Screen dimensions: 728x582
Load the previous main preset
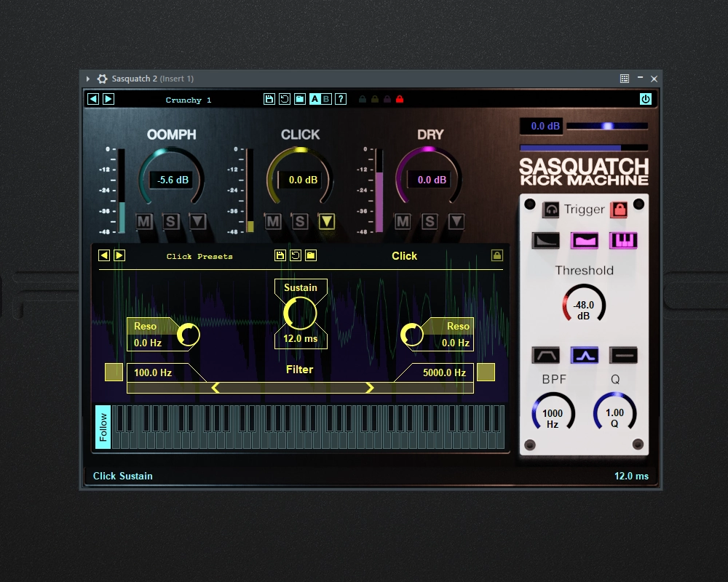[93, 99]
